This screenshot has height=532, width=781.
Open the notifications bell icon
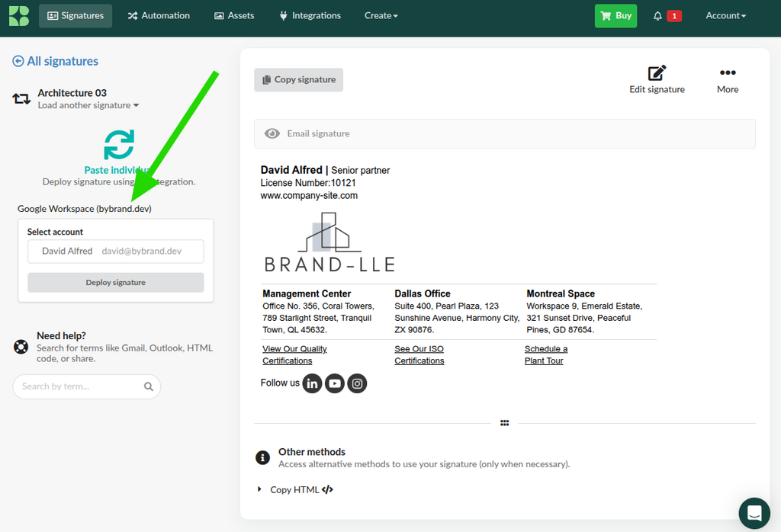click(657, 16)
